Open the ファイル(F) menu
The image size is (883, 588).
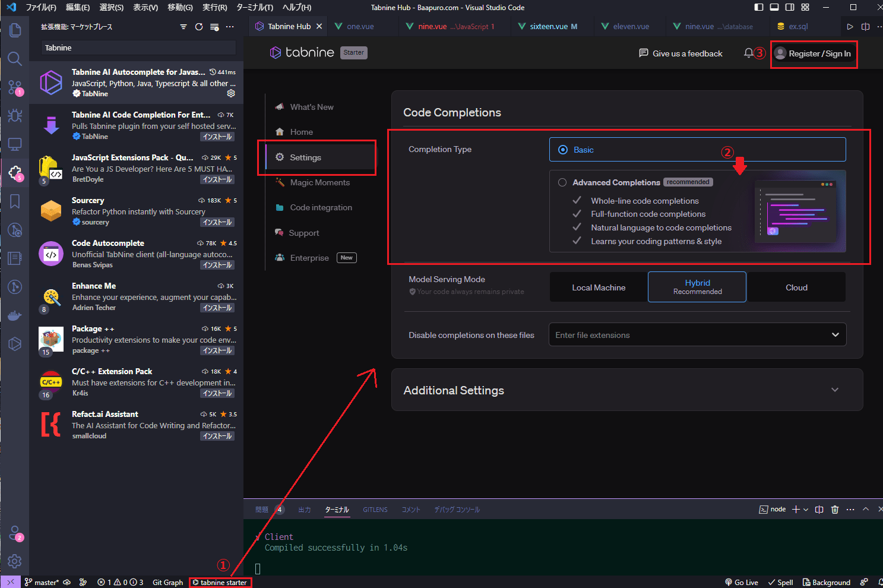40,7
